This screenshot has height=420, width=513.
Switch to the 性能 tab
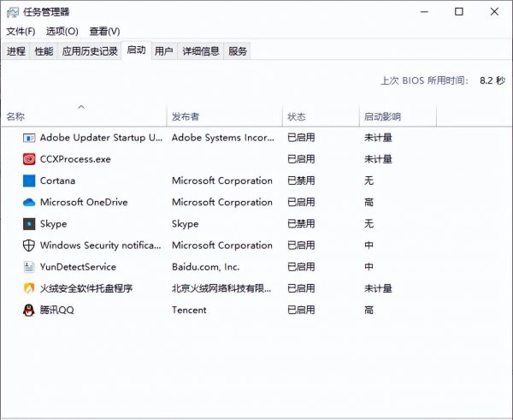[x=44, y=51]
